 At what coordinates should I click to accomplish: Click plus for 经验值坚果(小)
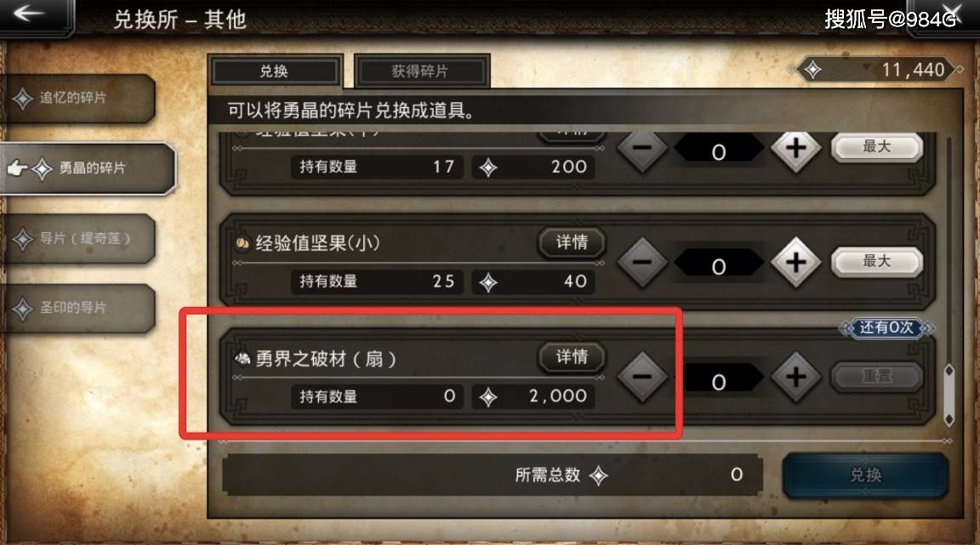795,263
